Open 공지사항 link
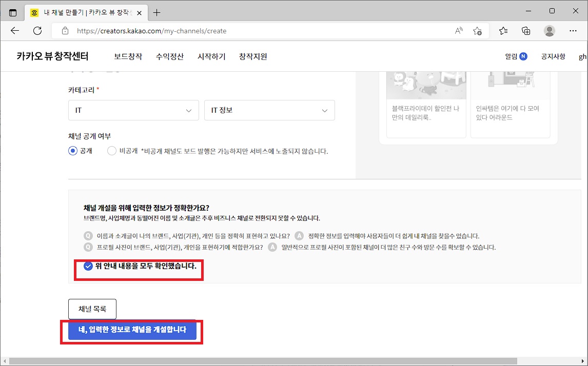 [553, 56]
